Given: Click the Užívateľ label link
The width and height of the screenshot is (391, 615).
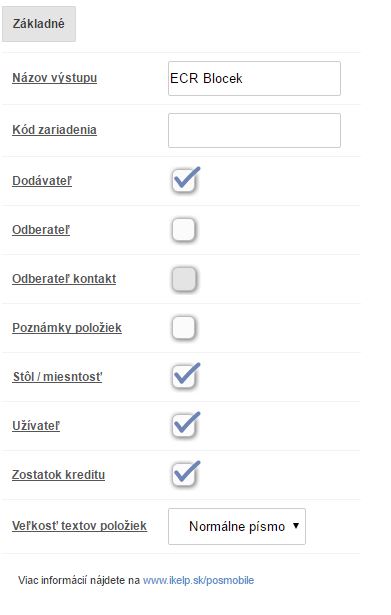Looking at the screenshot, I should click(x=36, y=426).
